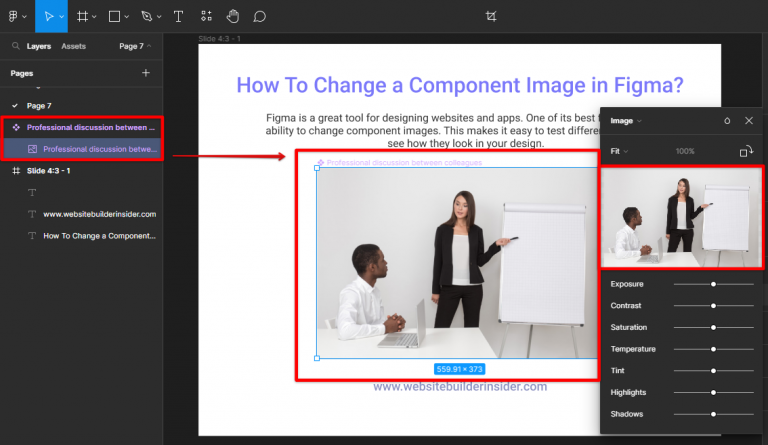
Task: Open blend mode droplet in Image panel
Action: click(727, 121)
